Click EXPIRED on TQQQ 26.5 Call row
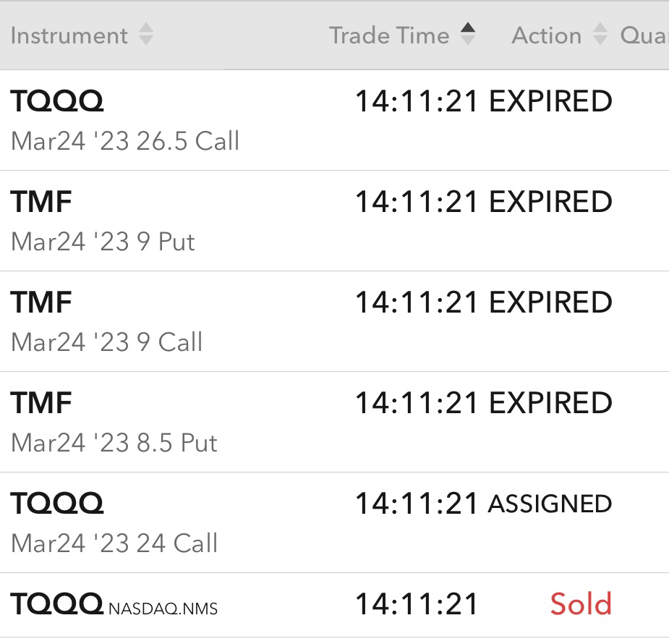 pyautogui.click(x=551, y=101)
